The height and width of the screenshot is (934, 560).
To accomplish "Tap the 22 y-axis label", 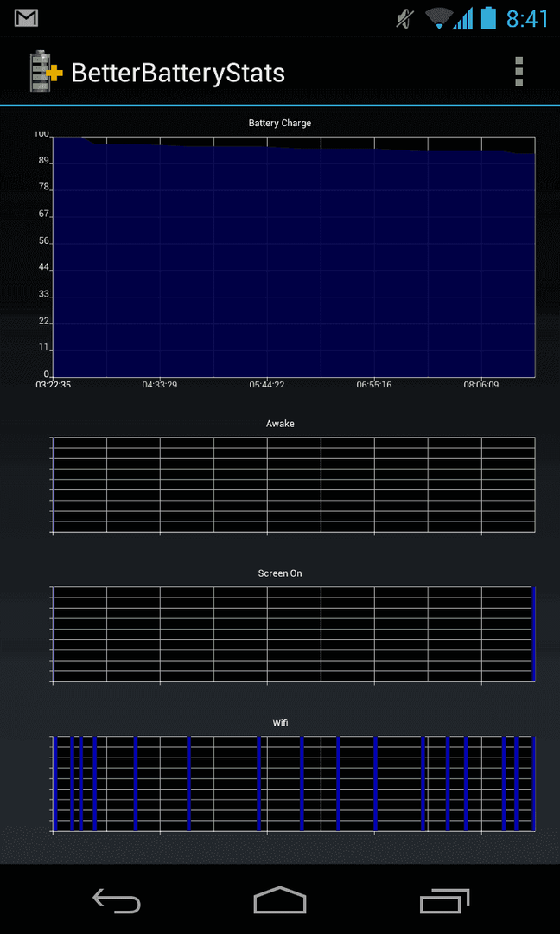I will tap(43, 322).
